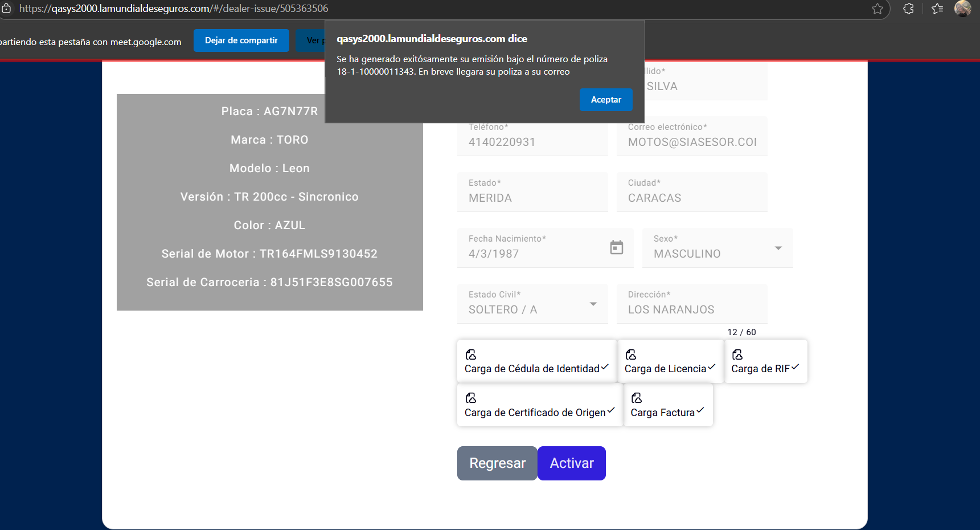
Task: Open the browser favorites list icon
Action: coord(937,9)
